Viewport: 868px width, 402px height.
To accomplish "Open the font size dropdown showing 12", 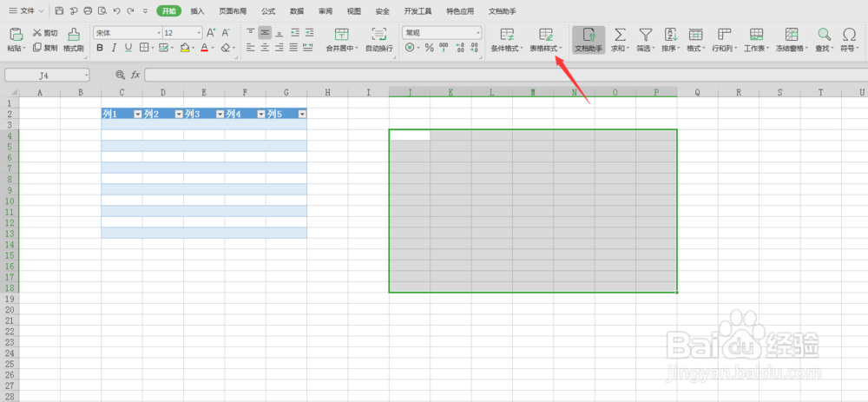I will tap(199, 33).
